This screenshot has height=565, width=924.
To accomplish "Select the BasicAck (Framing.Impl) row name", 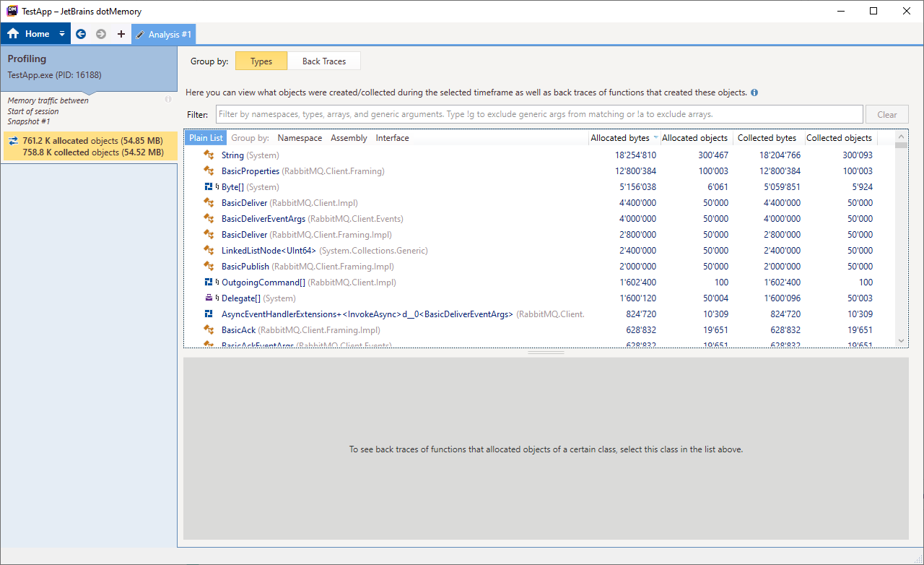I will [x=301, y=330].
